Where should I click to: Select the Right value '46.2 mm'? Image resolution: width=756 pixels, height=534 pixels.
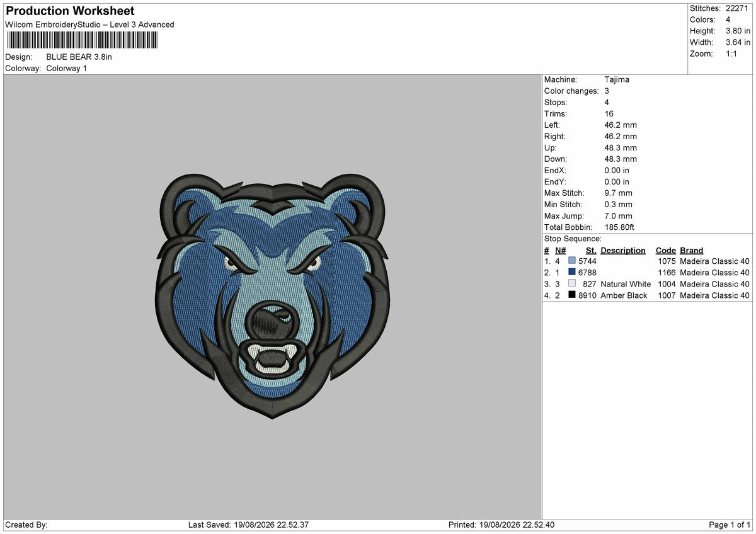tap(621, 136)
